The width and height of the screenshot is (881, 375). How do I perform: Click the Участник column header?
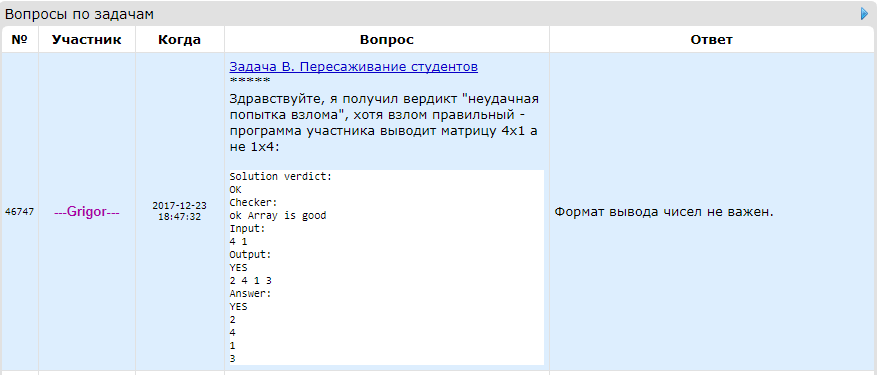tap(87, 39)
